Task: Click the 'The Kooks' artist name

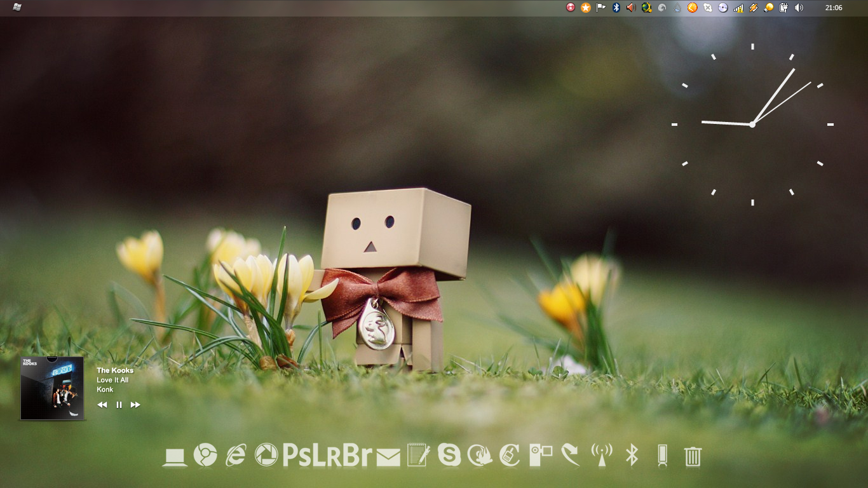Action: [x=115, y=370]
